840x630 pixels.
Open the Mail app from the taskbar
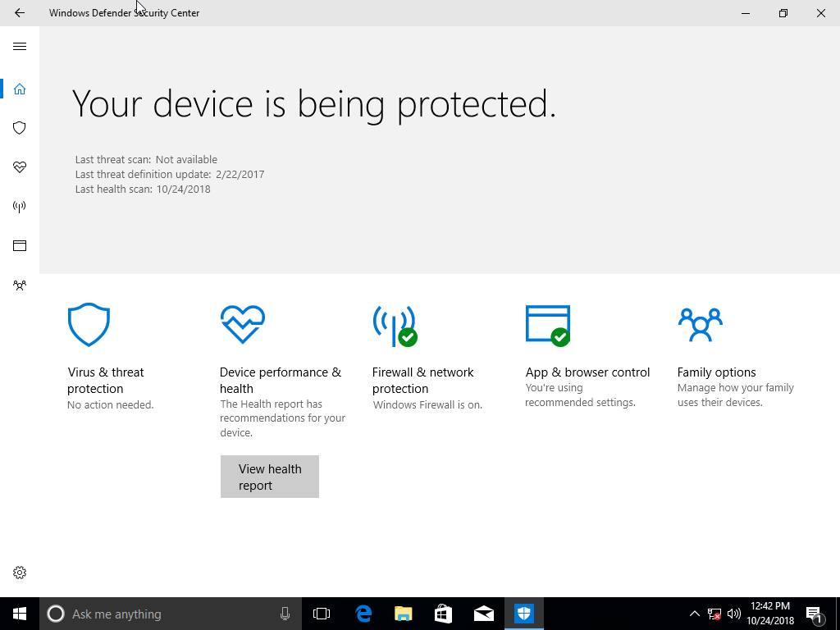[484, 614]
